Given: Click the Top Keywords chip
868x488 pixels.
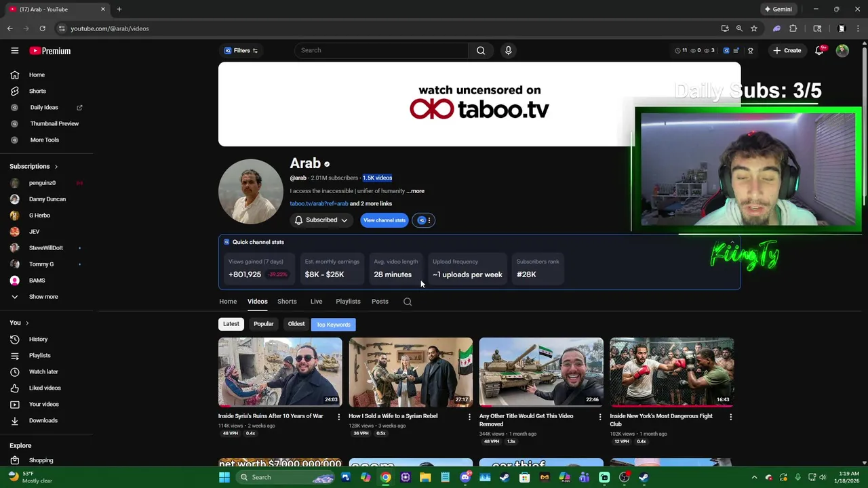Looking at the screenshot, I should click(x=334, y=325).
